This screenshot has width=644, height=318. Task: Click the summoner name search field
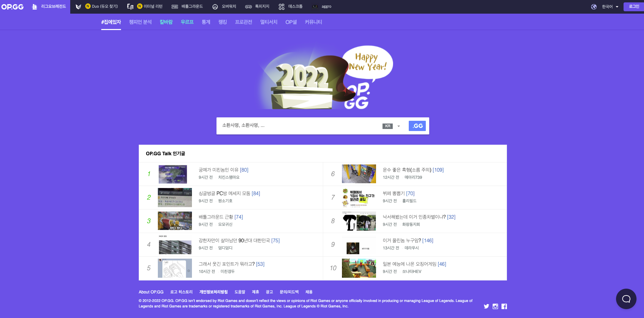300,126
